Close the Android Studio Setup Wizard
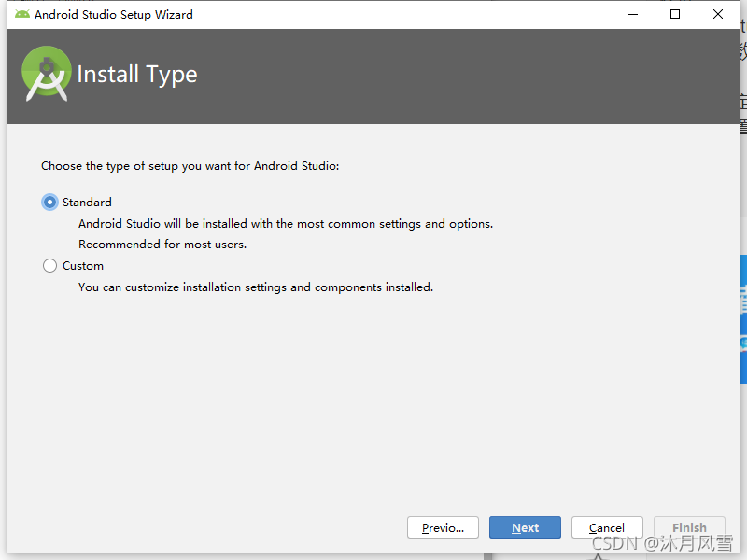The width and height of the screenshot is (747, 560). coord(717,14)
